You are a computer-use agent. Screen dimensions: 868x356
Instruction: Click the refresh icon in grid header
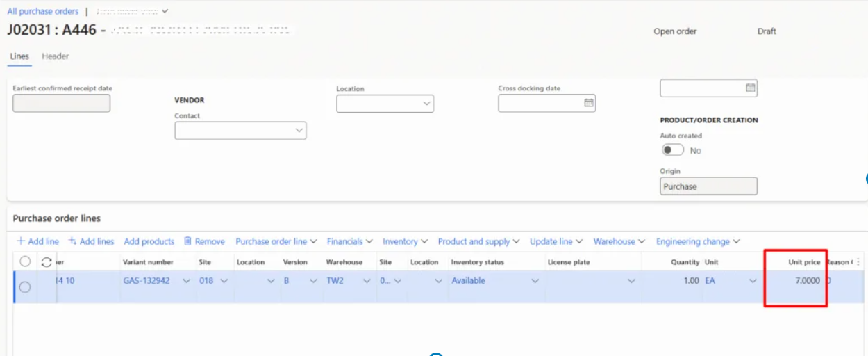pyautogui.click(x=47, y=261)
